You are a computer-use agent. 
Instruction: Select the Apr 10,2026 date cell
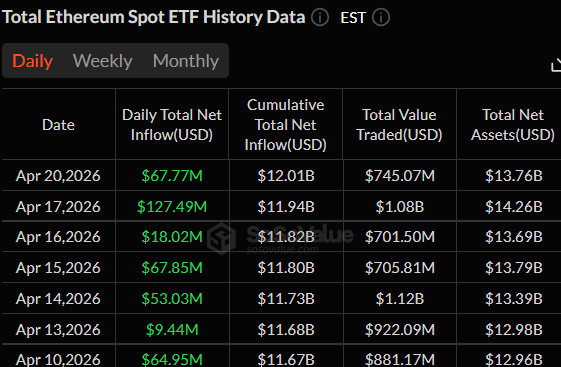click(58, 359)
